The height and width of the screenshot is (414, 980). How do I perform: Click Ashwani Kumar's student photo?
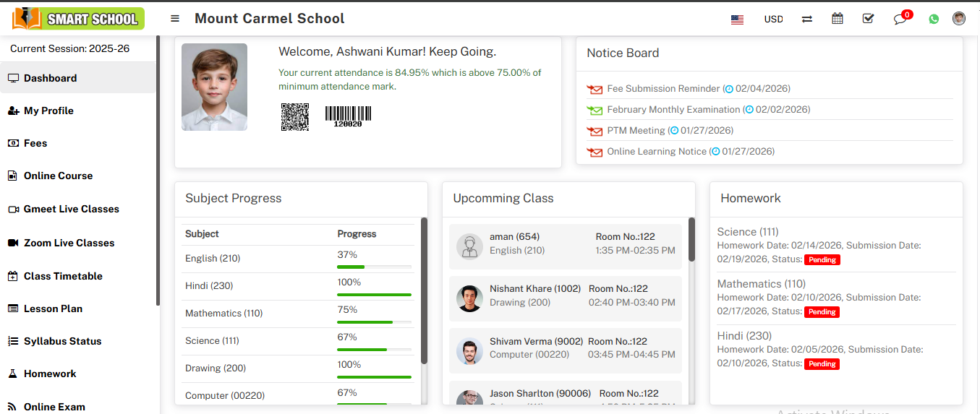[x=214, y=87]
